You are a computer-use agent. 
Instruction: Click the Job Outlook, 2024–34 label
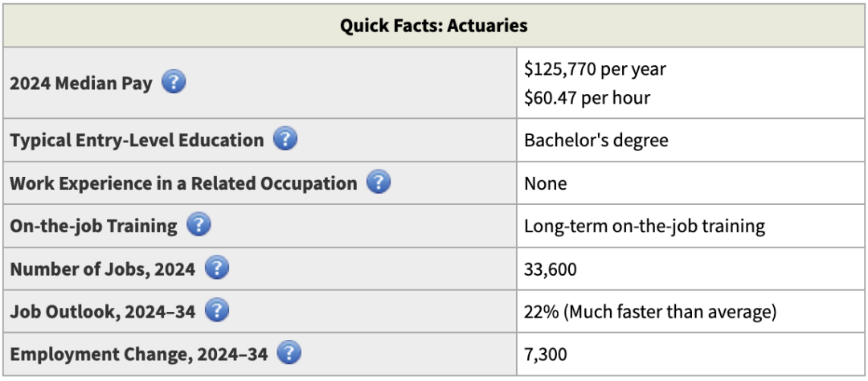[103, 312]
